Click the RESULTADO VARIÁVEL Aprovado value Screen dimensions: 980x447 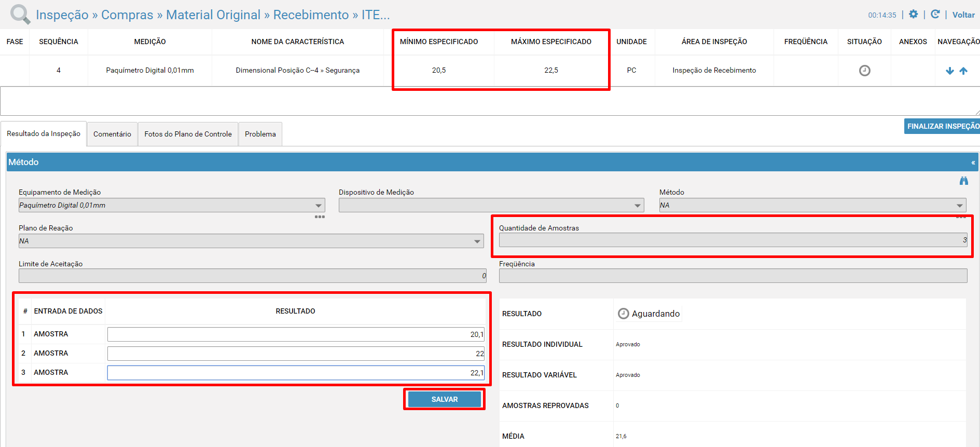(x=628, y=375)
